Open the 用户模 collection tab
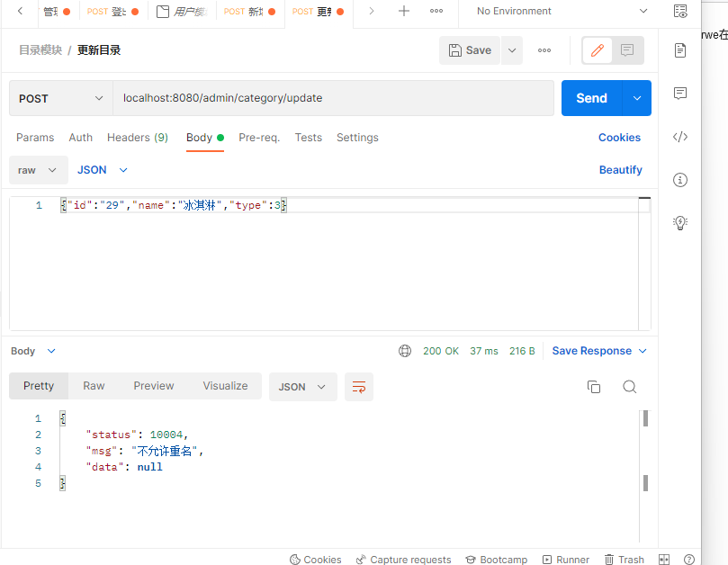Viewport: 728px width, 565px height. click(182, 12)
